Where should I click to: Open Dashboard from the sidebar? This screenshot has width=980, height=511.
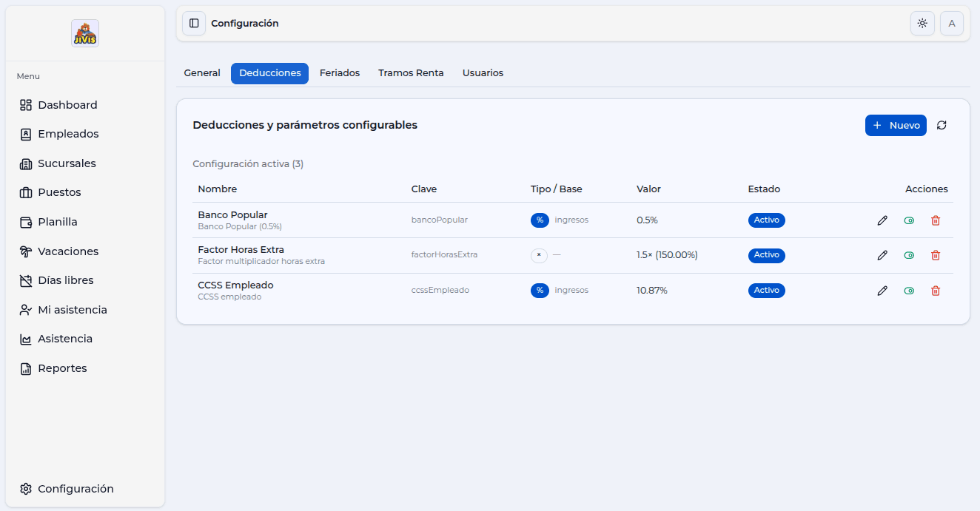coord(85,105)
